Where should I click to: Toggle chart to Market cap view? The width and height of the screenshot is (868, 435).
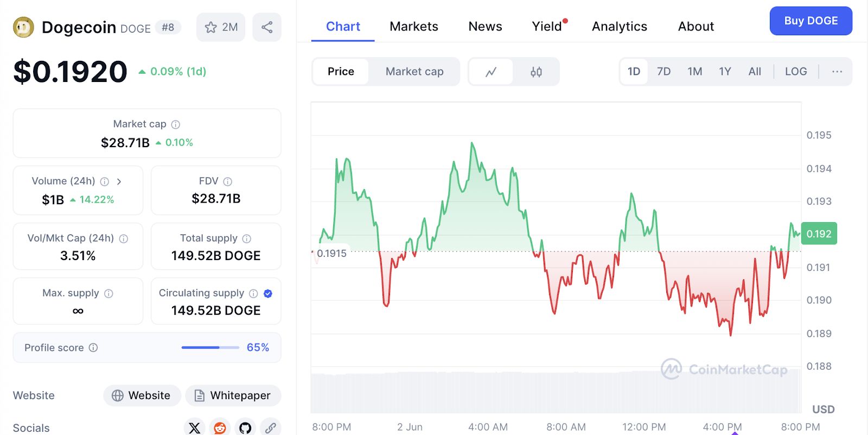414,72
